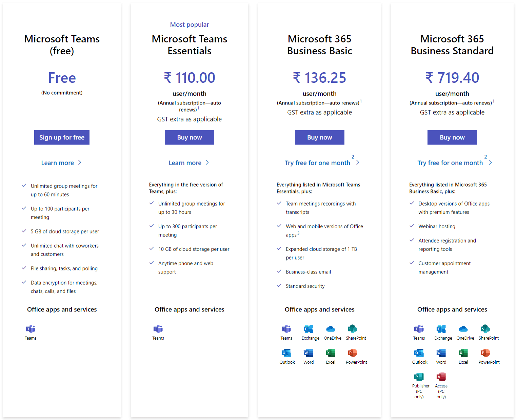Screen dimensions: 517x420
Task: Click the Exchange icon in Business Basic
Action: (x=309, y=329)
